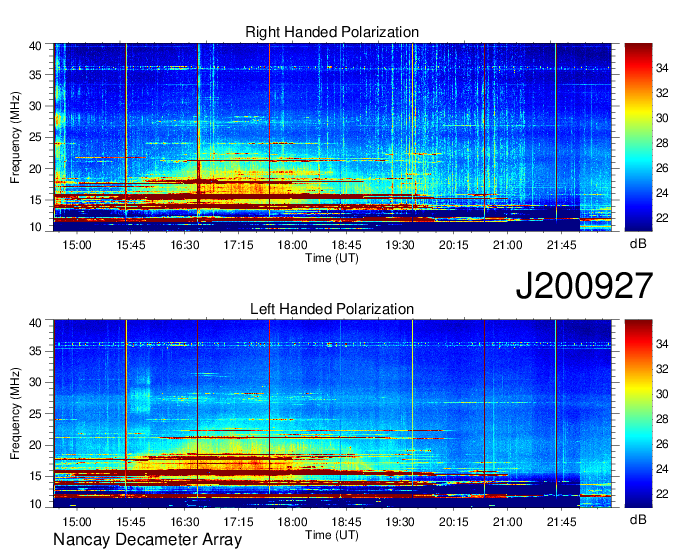Click the 35 MHz tick of Right Handed plot
The height and width of the screenshot is (552, 680).
(35, 75)
